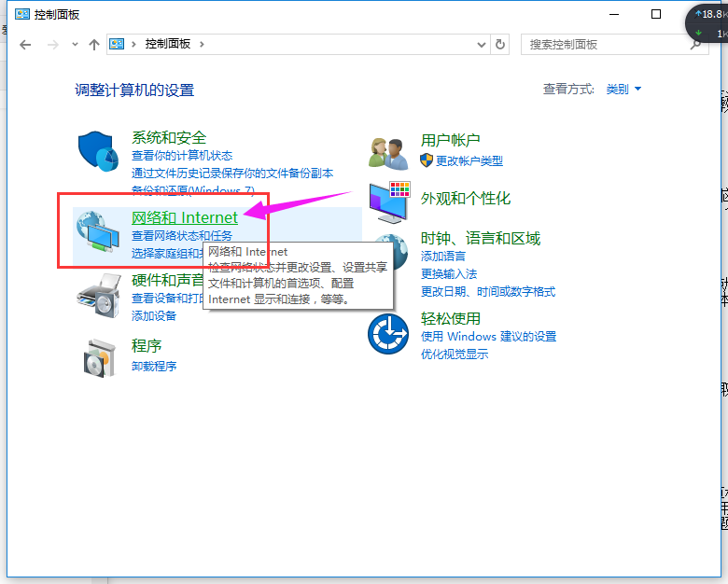728x584 pixels.
Task: Click the refresh button in address bar
Action: click(500, 44)
